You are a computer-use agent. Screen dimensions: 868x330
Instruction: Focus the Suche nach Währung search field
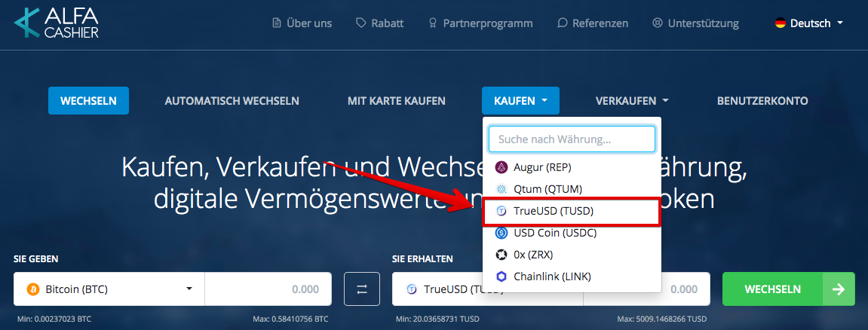tap(572, 139)
